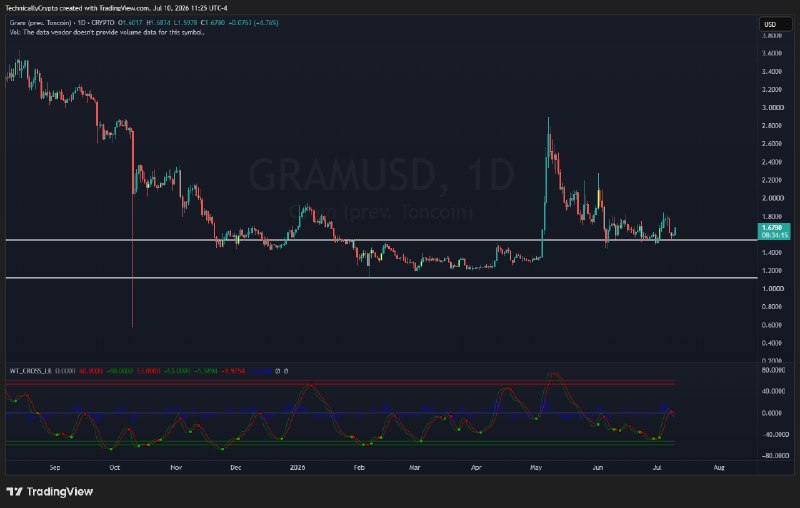Click the volume data unavailable notice
800x508 pixels.
107,32
